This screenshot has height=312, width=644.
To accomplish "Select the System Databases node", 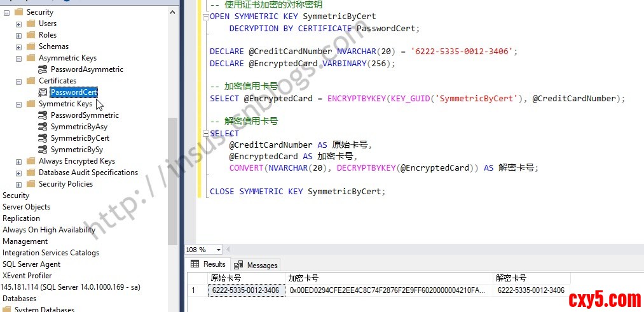I will click(x=45, y=309).
